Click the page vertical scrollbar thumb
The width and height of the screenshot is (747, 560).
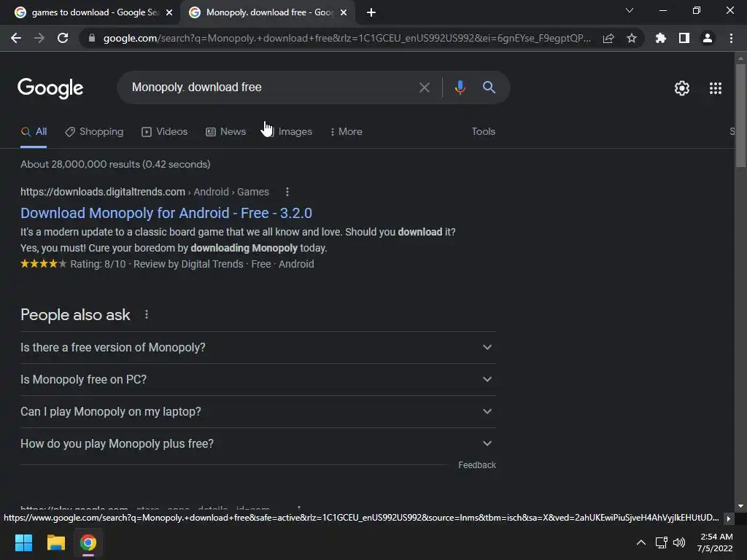[x=740, y=116]
